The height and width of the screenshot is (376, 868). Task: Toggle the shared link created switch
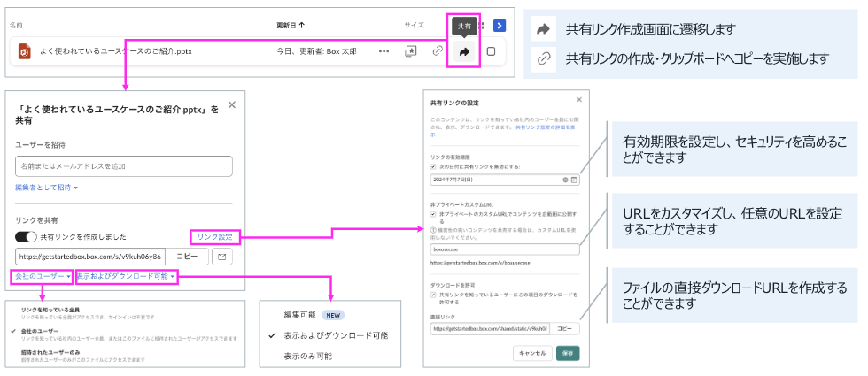pos(27,237)
